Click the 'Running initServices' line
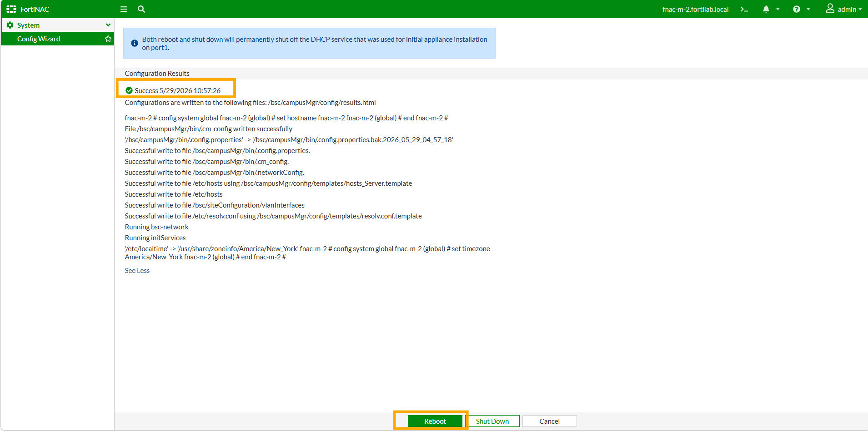This screenshot has height=431, width=868. [156, 238]
